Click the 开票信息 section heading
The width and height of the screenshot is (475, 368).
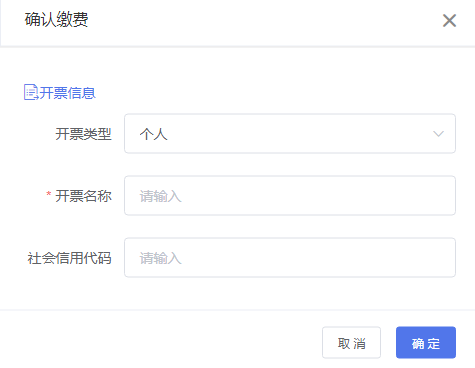tap(67, 93)
